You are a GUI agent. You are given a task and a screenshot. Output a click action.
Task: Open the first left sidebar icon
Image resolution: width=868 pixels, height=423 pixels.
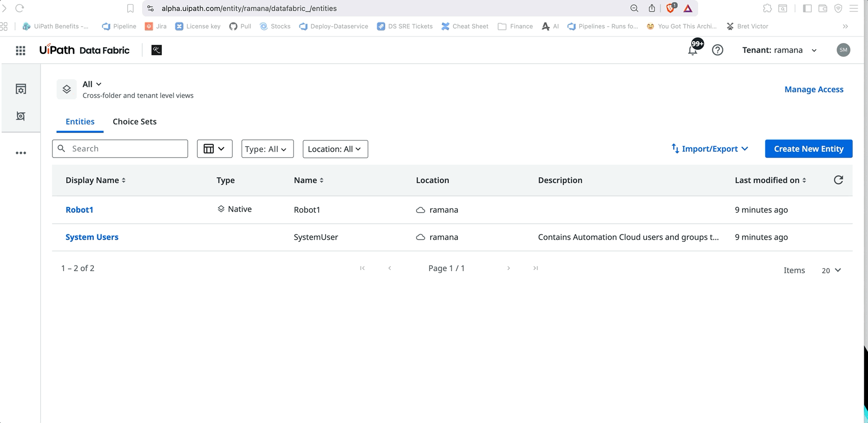point(21,89)
